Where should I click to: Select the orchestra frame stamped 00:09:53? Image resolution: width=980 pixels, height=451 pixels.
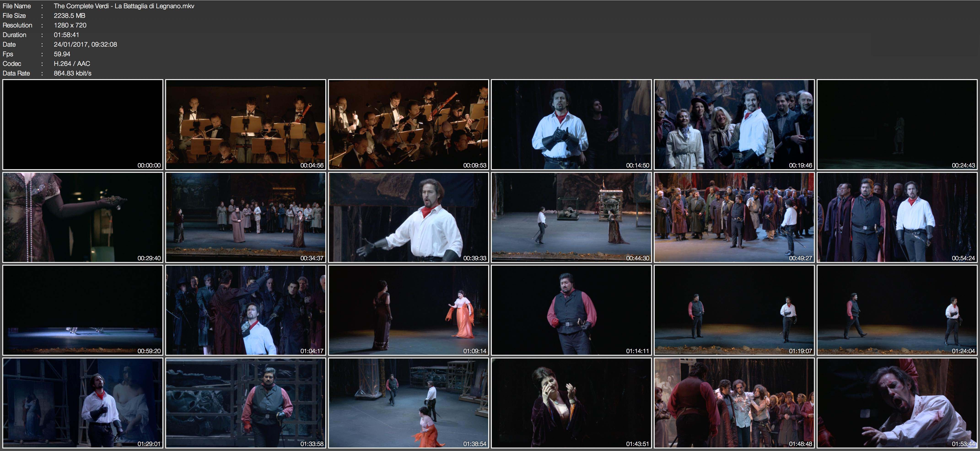tap(408, 124)
